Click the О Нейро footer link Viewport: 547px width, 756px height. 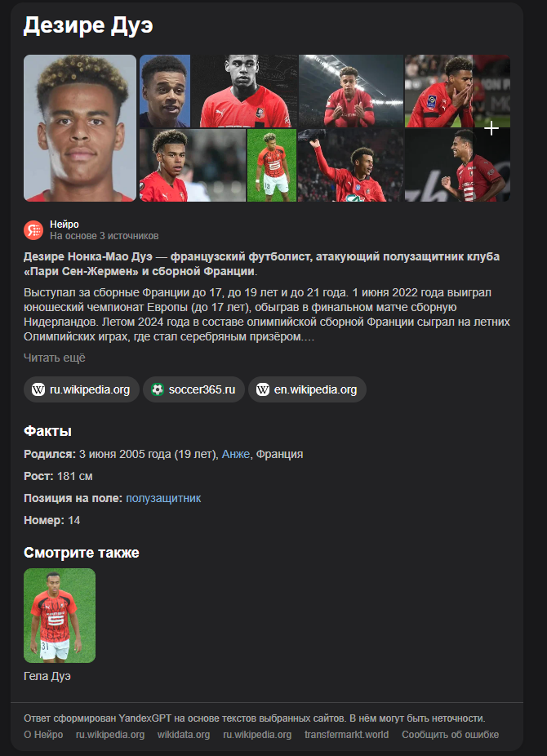pos(43,735)
